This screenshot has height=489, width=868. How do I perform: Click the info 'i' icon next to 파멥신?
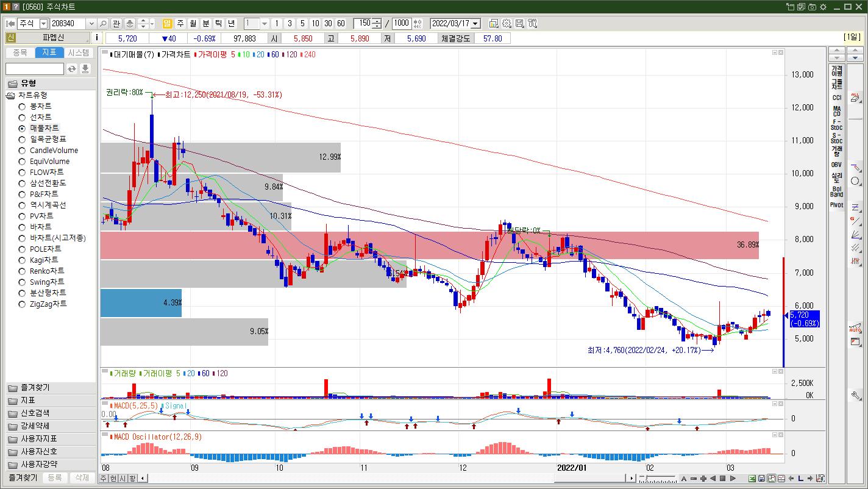tap(98, 38)
